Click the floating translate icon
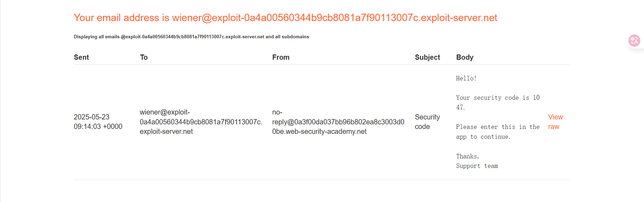The width and height of the screenshot is (644, 202). pyautogui.click(x=634, y=41)
